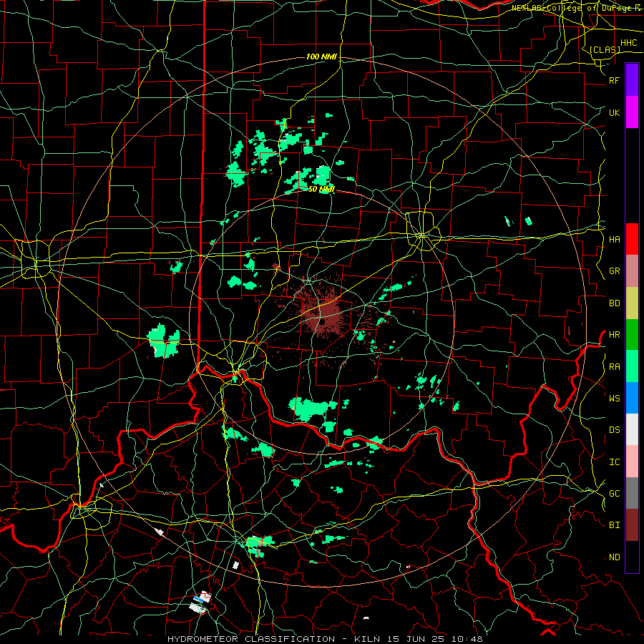Select the BD yellow legend block
Screen dimensions: 644x644
[x=632, y=303]
